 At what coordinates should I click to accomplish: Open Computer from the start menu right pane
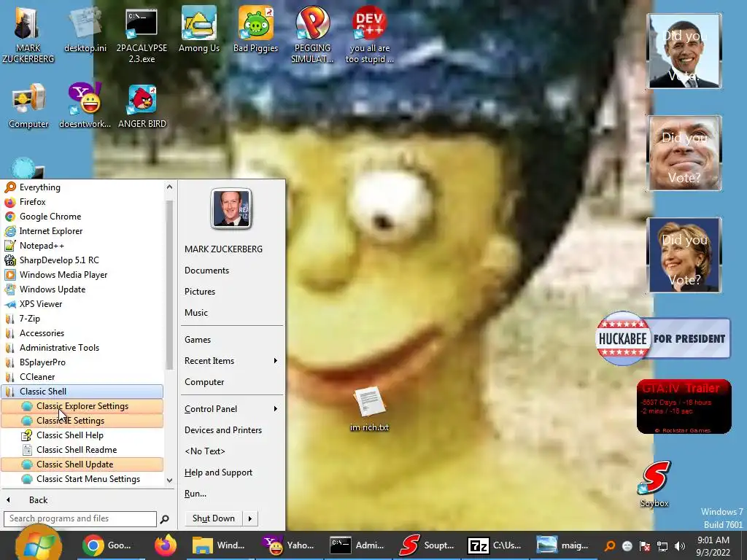point(231,382)
